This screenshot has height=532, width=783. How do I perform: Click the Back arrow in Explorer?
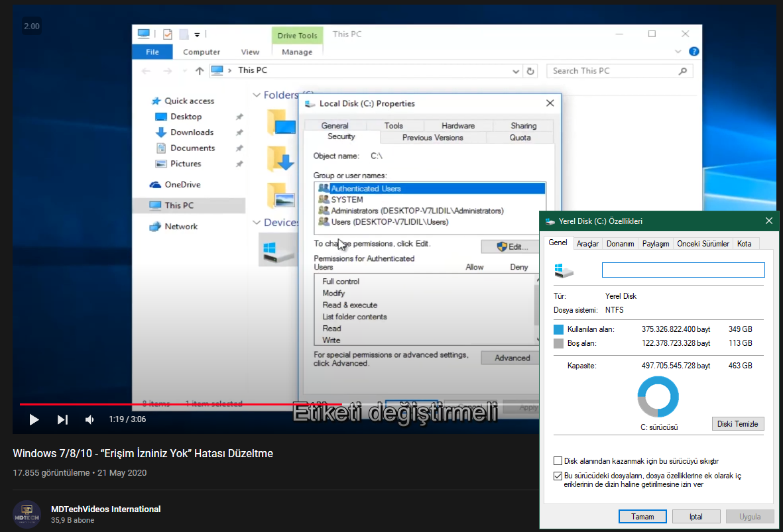(x=146, y=71)
